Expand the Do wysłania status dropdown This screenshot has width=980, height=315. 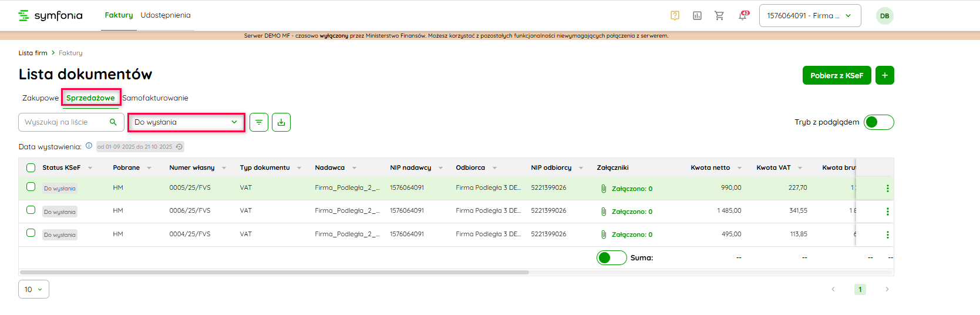coord(186,122)
